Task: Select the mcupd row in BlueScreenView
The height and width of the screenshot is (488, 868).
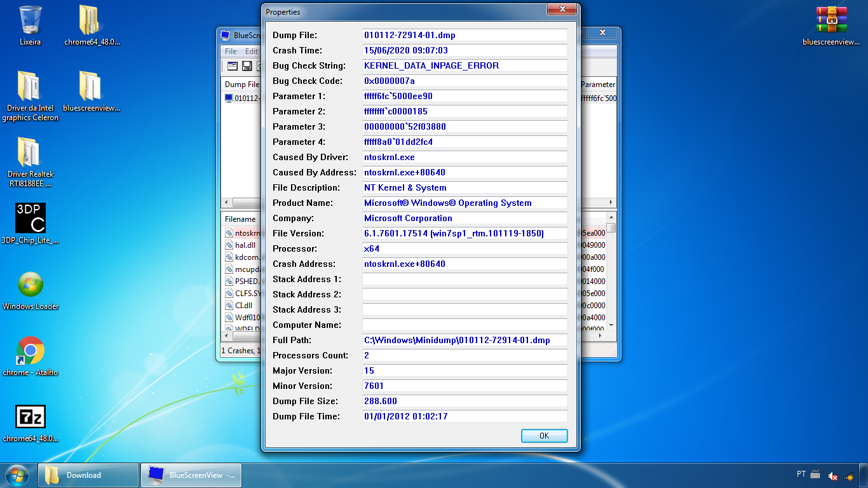Action: [242, 269]
